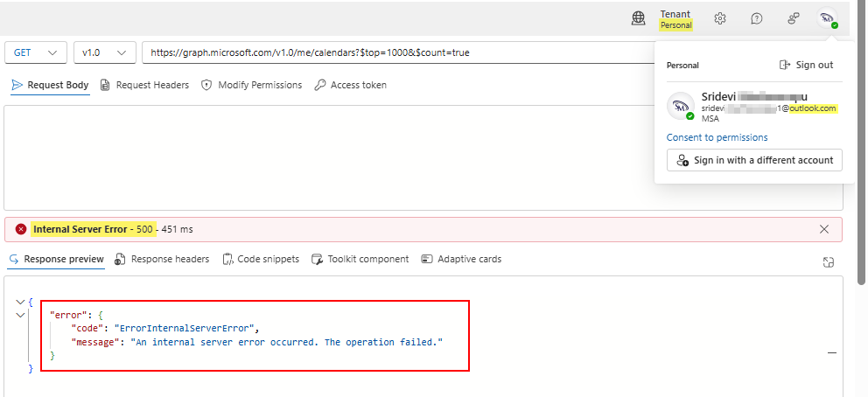Click the red error status icon
The width and height of the screenshot is (868, 397).
21,229
